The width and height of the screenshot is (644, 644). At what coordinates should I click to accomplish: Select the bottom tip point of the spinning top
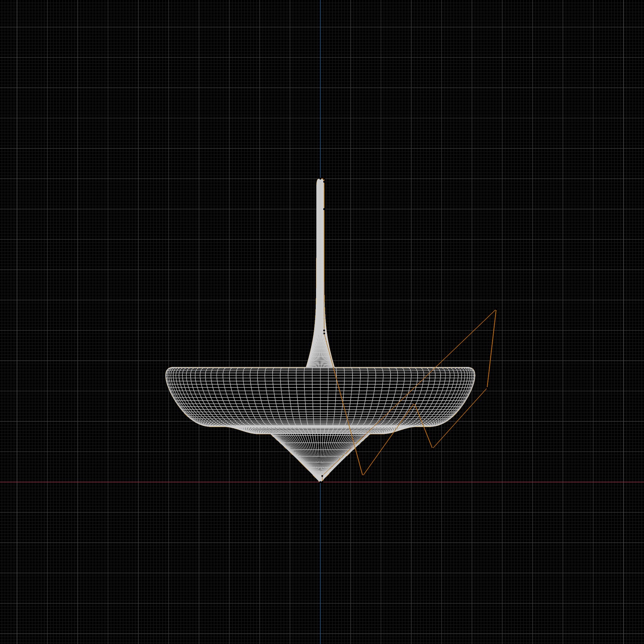click(321, 481)
